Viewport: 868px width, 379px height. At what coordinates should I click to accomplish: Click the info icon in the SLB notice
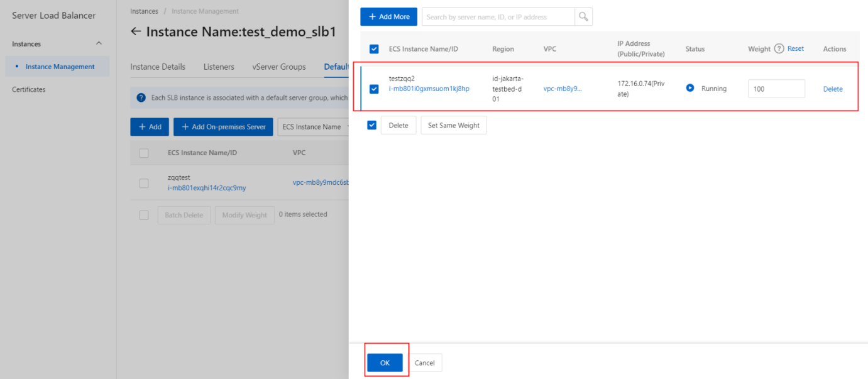point(142,97)
